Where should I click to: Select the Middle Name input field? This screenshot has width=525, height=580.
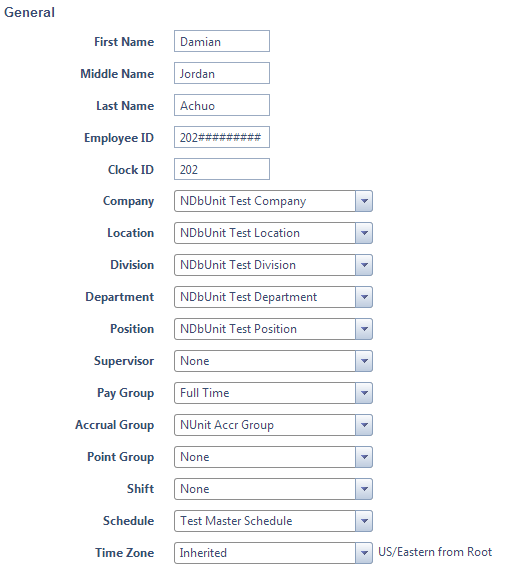222,73
